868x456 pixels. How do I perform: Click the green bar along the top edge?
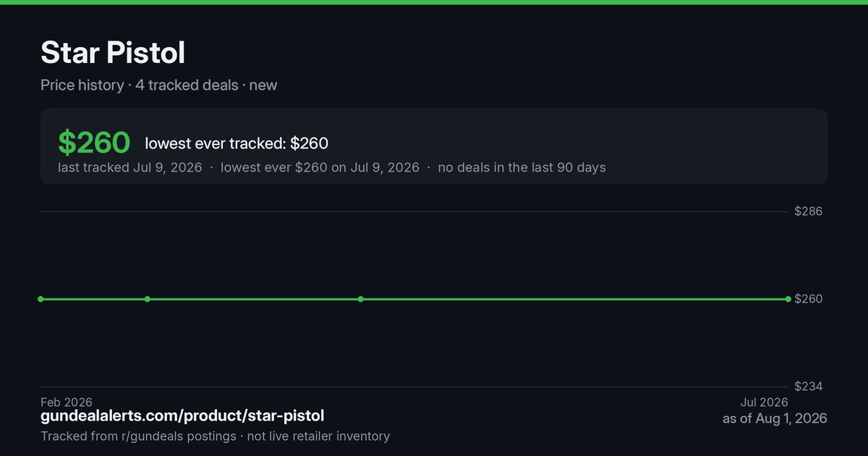(x=434, y=2)
